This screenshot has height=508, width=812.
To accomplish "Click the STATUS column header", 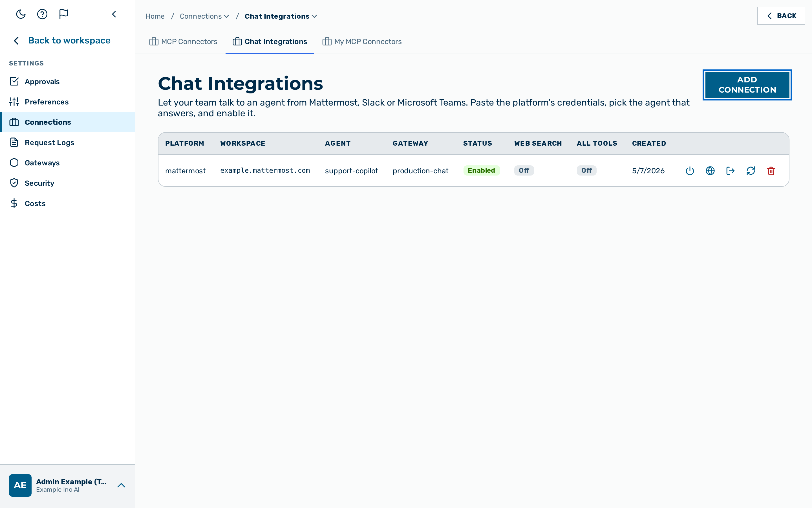I will pos(477,143).
